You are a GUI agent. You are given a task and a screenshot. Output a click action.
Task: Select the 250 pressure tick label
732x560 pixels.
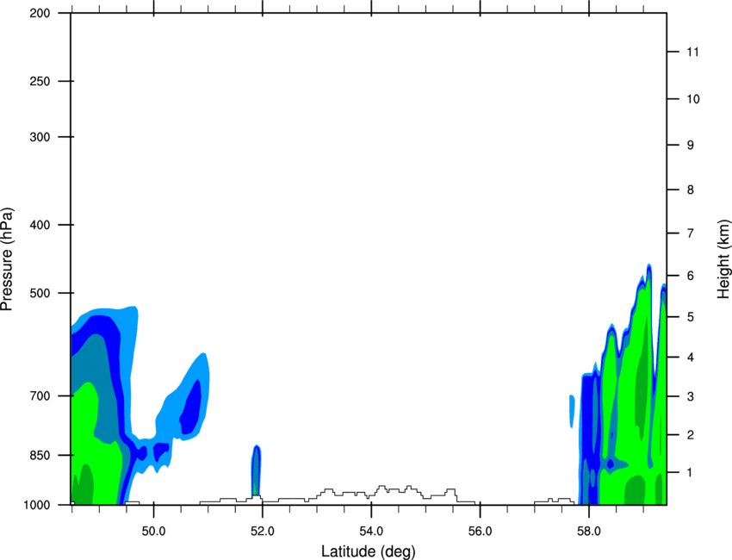[40, 81]
